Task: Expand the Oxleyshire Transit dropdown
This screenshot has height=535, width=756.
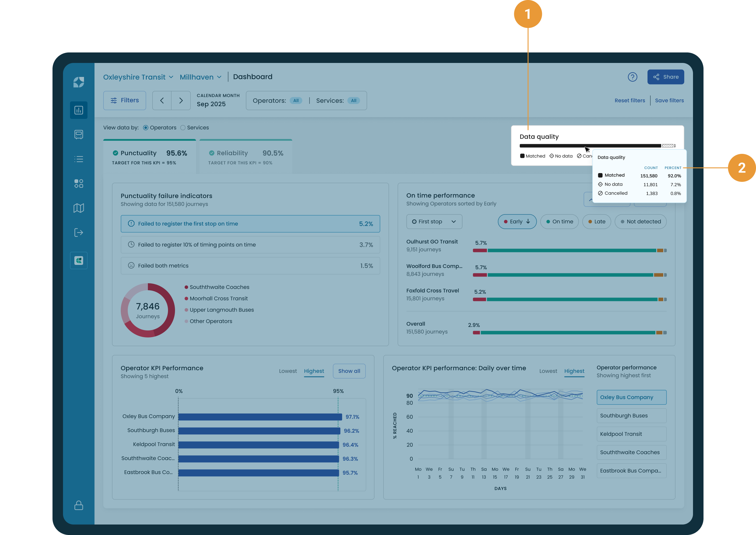Action: (x=138, y=77)
